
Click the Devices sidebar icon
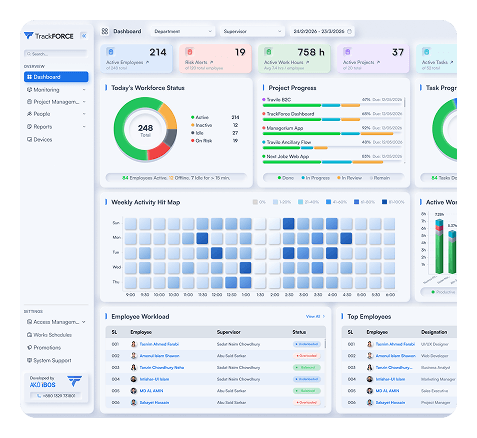click(29, 139)
